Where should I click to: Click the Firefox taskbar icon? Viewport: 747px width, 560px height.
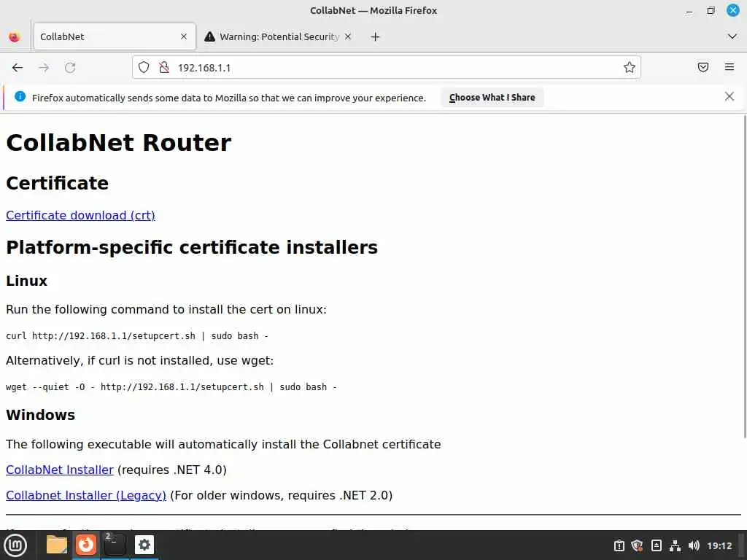[x=86, y=545]
